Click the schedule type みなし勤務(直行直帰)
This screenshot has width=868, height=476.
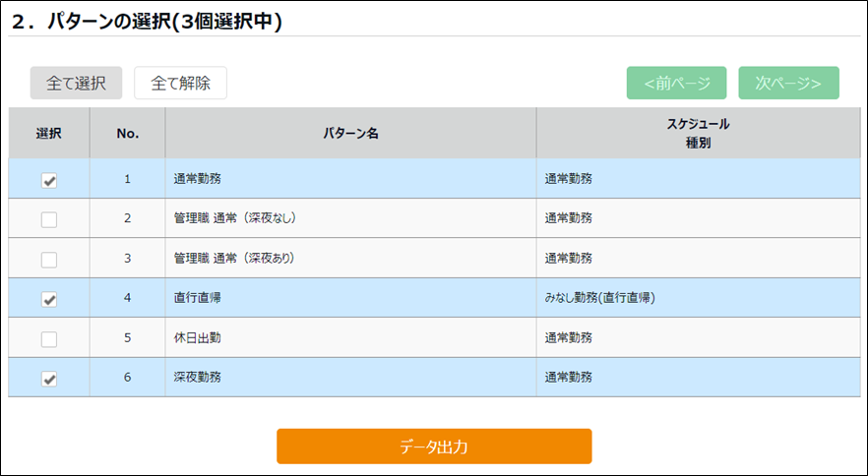pyautogui.click(x=599, y=298)
